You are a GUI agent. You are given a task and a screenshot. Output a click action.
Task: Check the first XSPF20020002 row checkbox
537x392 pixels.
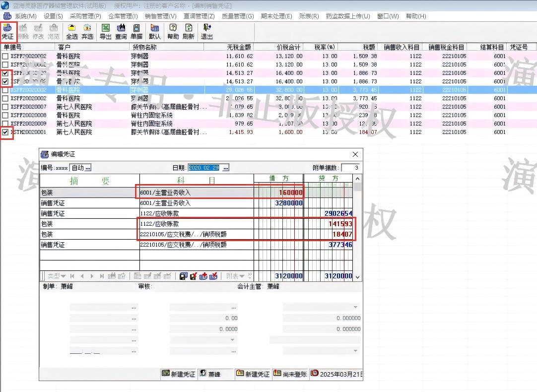pyautogui.click(x=5, y=56)
